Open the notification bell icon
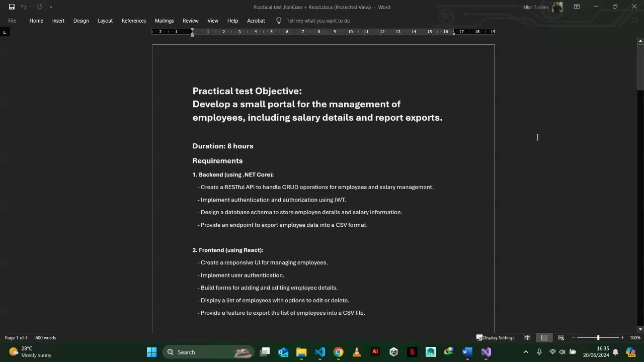 615,352
